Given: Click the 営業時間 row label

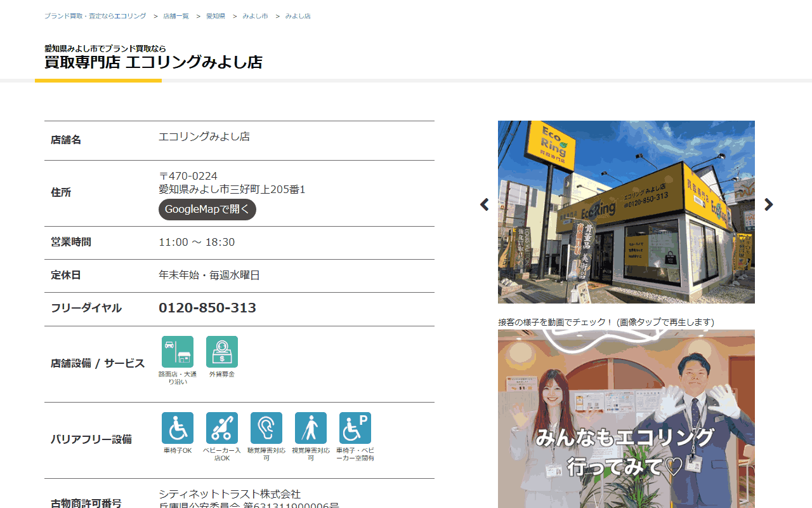Looking at the screenshot, I should (x=71, y=242).
